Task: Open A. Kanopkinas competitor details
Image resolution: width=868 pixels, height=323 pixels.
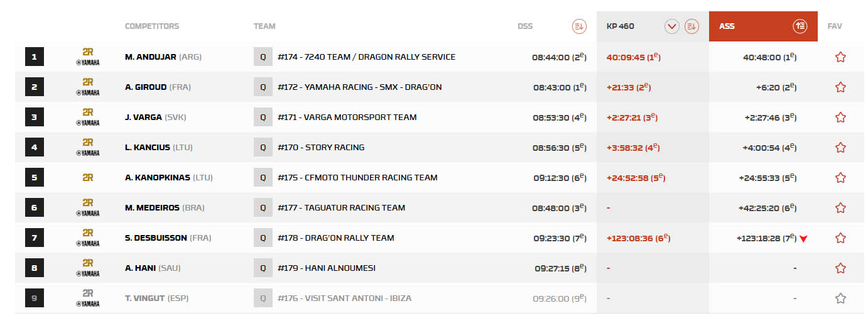Action: [158, 178]
